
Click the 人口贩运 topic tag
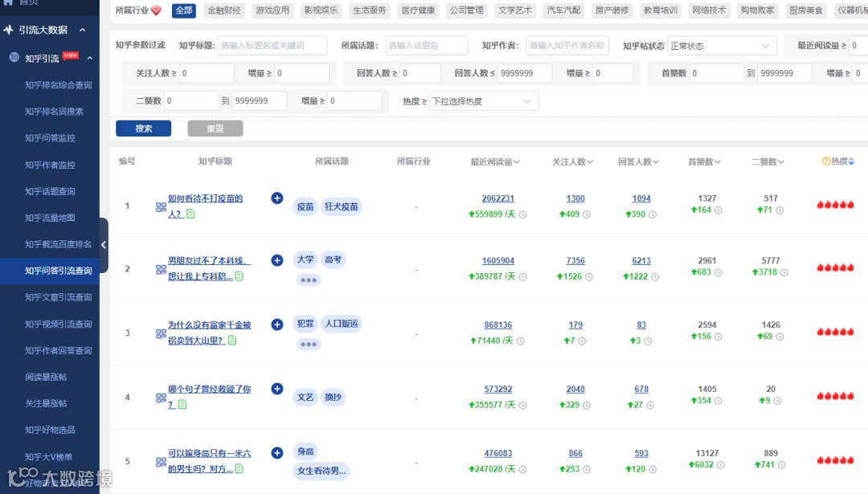[341, 324]
